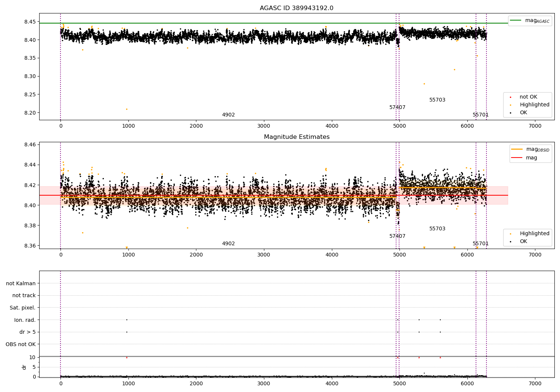Click the 'OBS not OK' axis label

point(21,344)
